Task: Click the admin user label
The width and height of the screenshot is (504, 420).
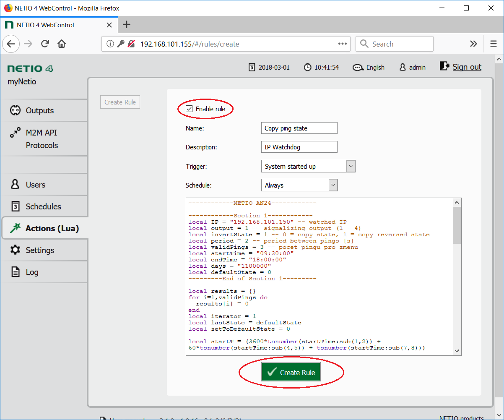Action: coord(417,68)
